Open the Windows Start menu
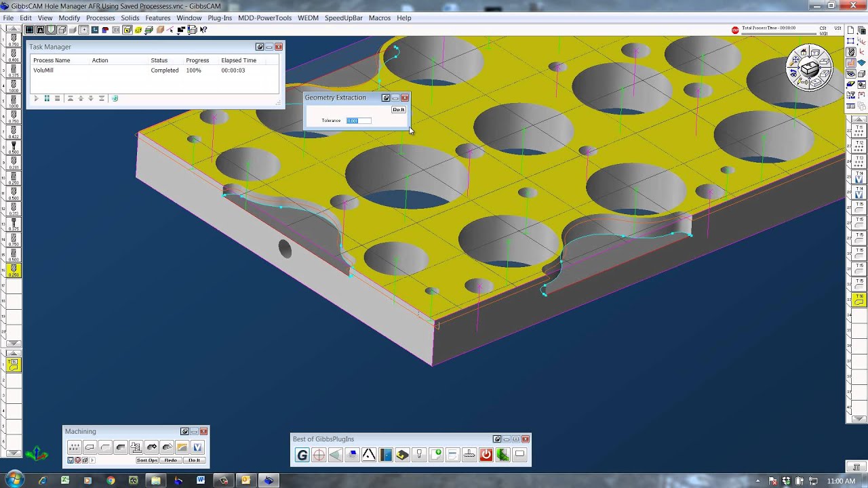This screenshot has width=868, height=488. click(14, 480)
